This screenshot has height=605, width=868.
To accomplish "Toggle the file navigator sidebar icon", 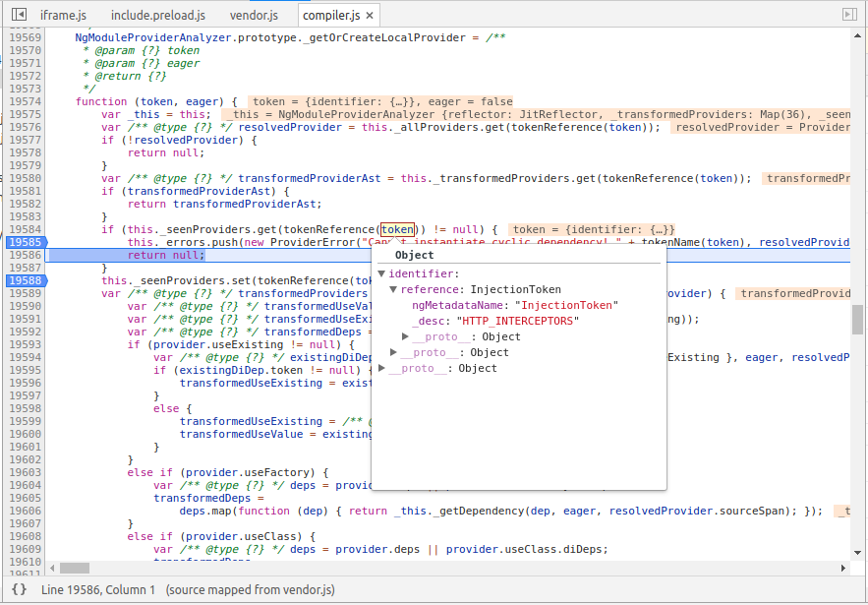I will pos(19,15).
